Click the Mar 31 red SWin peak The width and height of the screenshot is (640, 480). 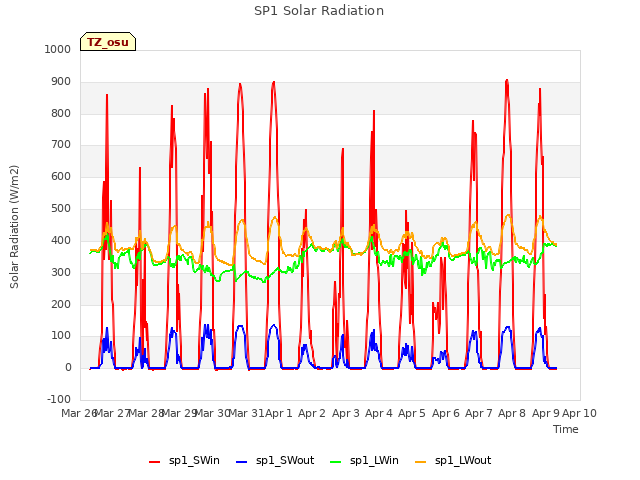point(240,84)
